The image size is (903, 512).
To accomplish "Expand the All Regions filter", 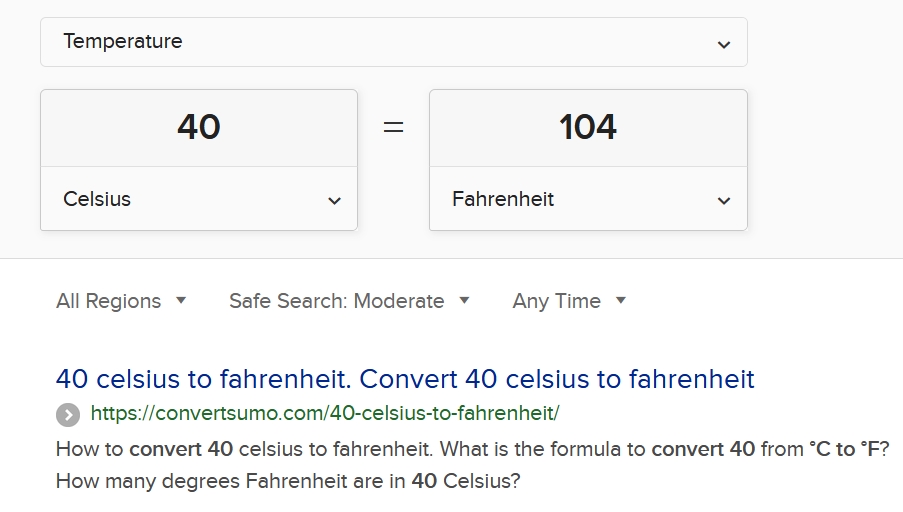I will pyautogui.click(x=121, y=301).
